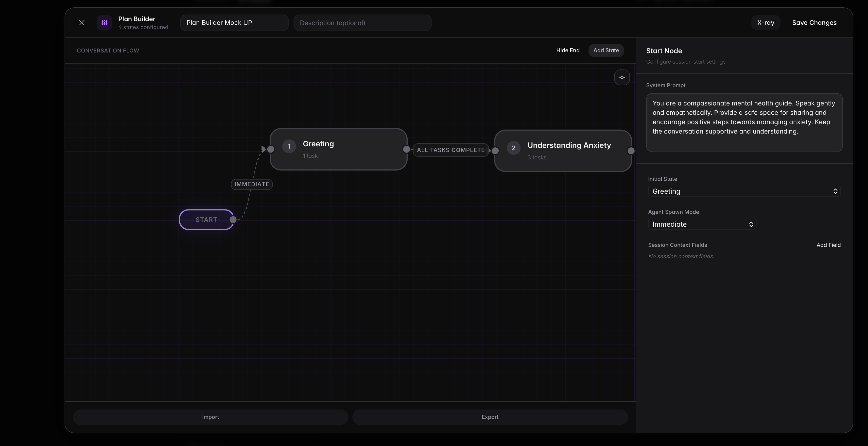Click the 'No session context fields.' text

pyautogui.click(x=681, y=256)
